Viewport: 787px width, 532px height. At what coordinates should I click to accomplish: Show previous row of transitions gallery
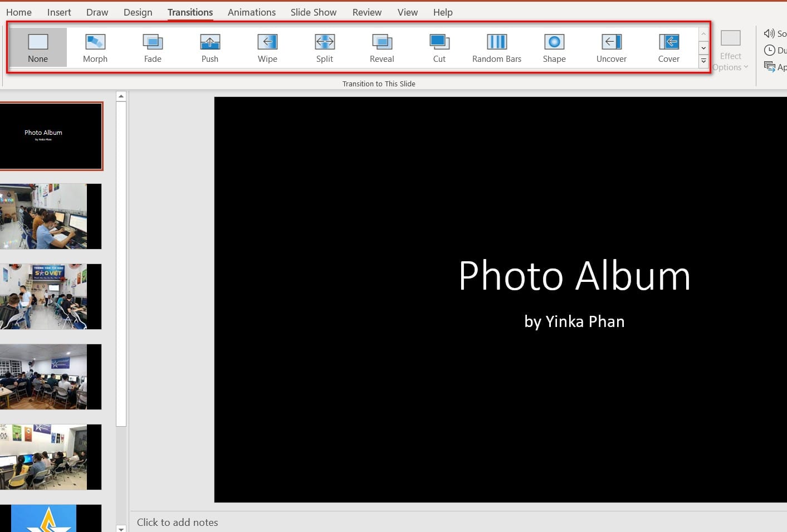pyautogui.click(x=703, y=35)
